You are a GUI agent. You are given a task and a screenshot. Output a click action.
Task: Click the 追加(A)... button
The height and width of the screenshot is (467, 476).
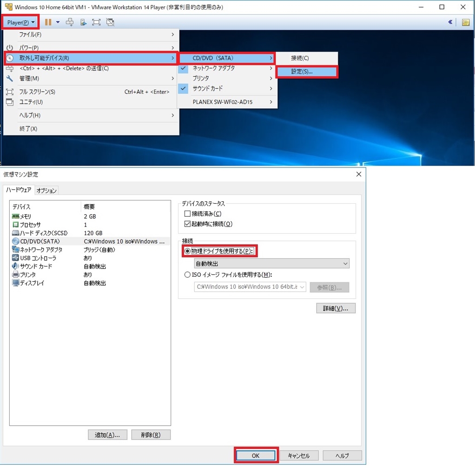pos(107,435)
